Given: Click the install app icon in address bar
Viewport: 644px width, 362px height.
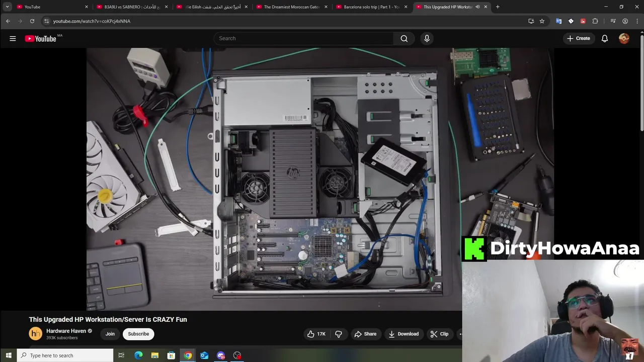Looking at the screenshot, I should click(x=531, y=21).
